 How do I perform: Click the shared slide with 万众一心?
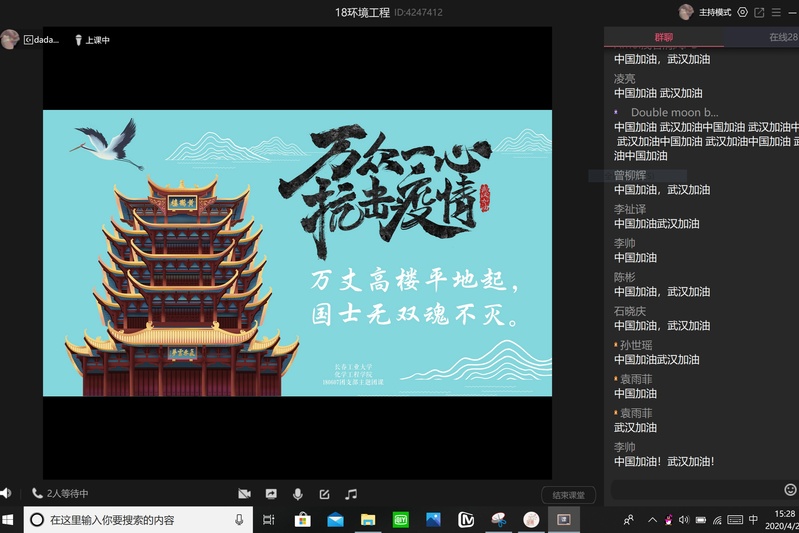[x=297, y=253]
